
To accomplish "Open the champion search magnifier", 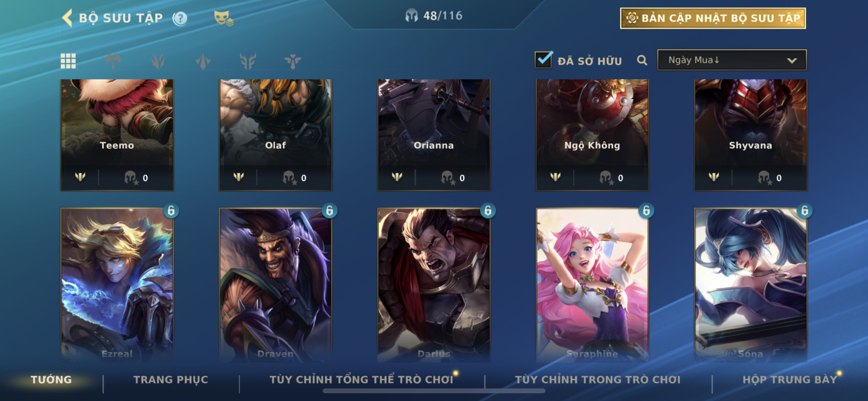I will (x=642, y=61).
